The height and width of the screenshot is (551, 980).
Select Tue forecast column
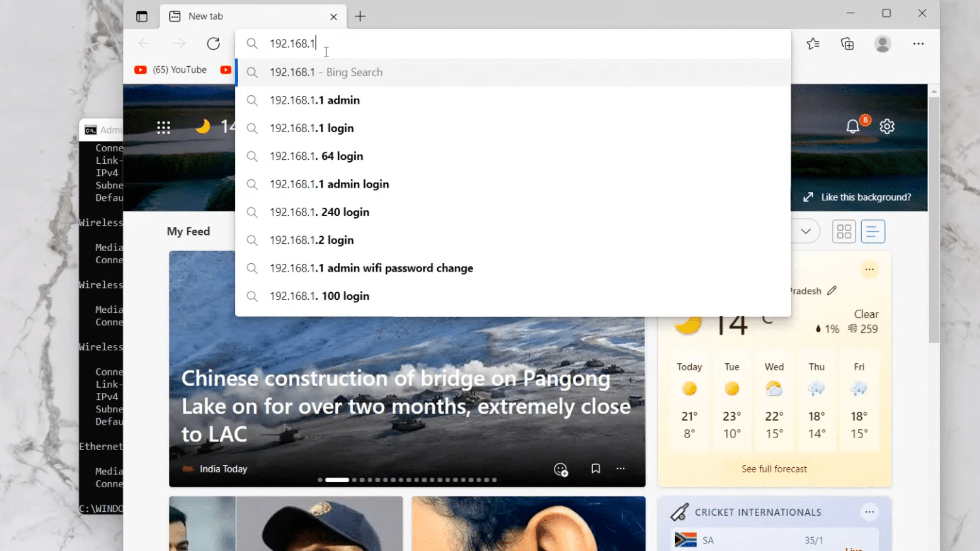(x=732, y=400)
